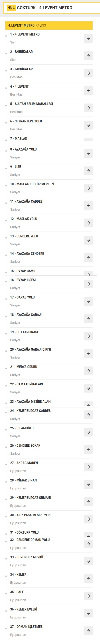Open arrow for ORMAN İŞLETMESİ stop

88,631
